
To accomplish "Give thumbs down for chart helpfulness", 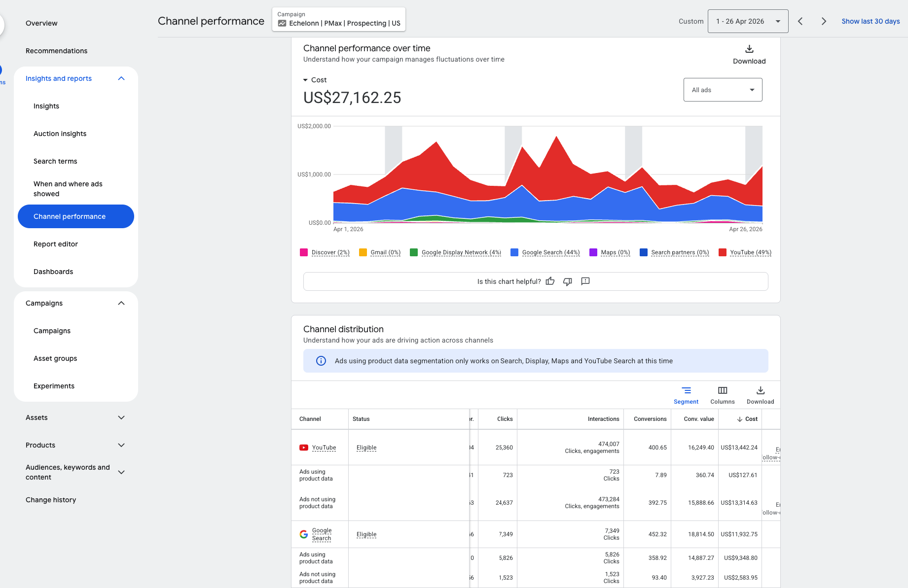I will 568,281.
